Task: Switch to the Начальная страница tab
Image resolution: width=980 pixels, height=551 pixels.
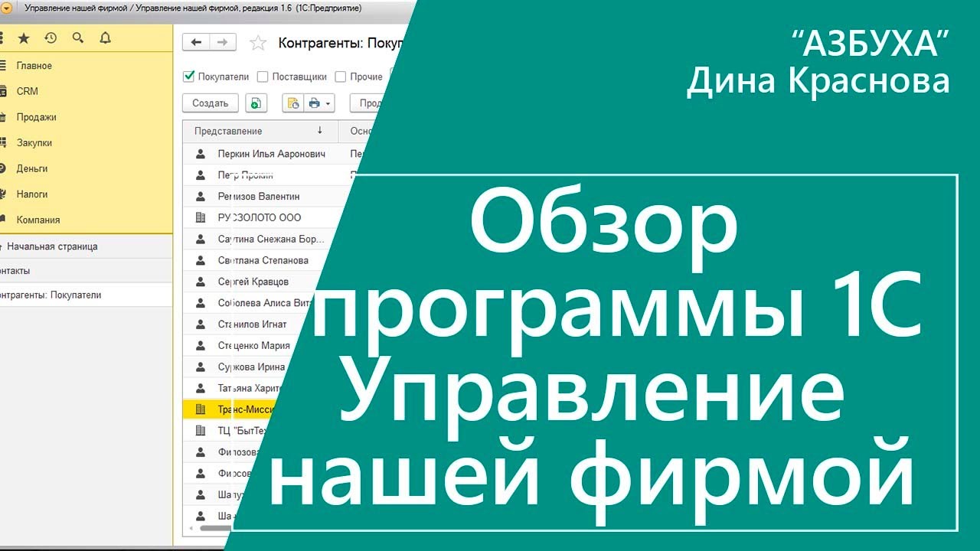Action: (x=87, y=247)
